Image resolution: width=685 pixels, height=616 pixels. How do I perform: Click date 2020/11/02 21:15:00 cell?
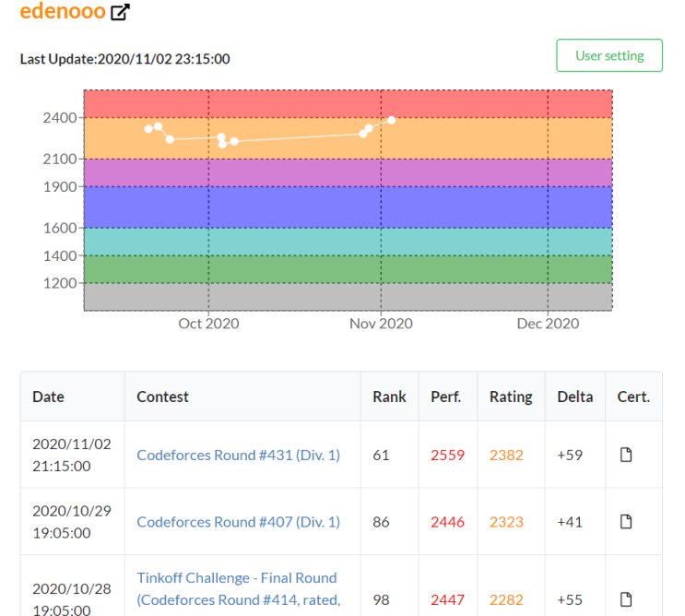coord(72,455)
